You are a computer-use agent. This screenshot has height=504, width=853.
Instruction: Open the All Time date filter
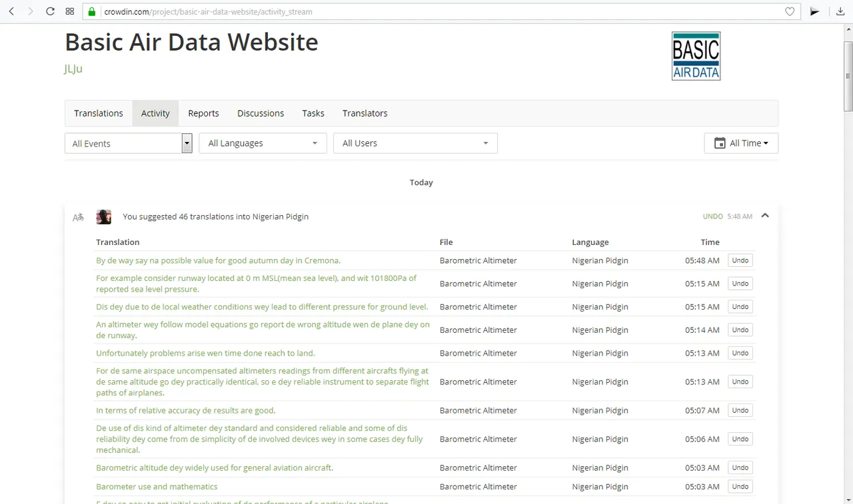click(741, 143)
